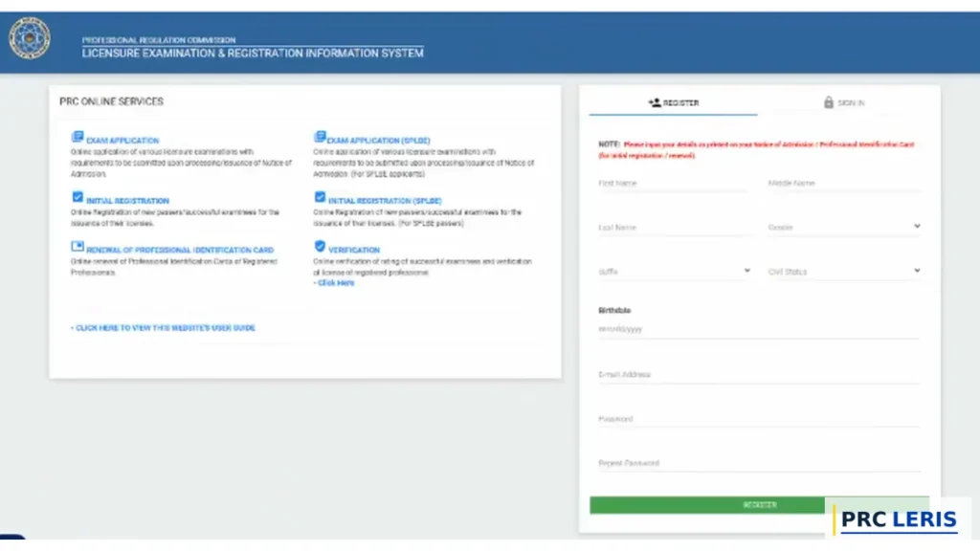This screenshot has width=980, height=551.
Task: Switch to the Register tab
Action: tap(673, 102)
